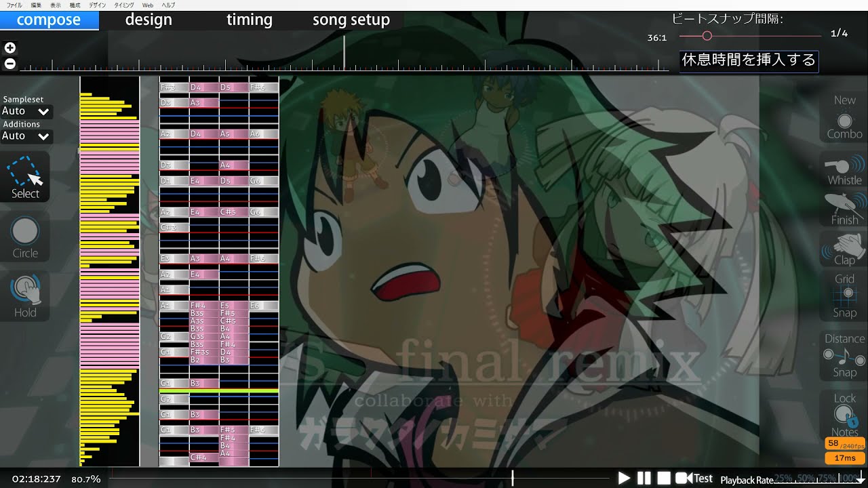Stop playback with the stop button

(x=664, y=479)
